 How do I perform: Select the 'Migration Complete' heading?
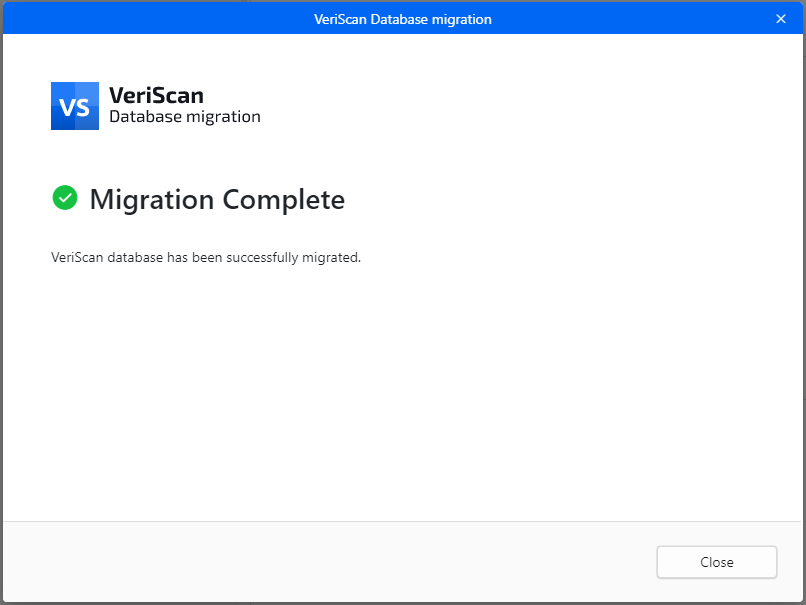pos(217,199)
